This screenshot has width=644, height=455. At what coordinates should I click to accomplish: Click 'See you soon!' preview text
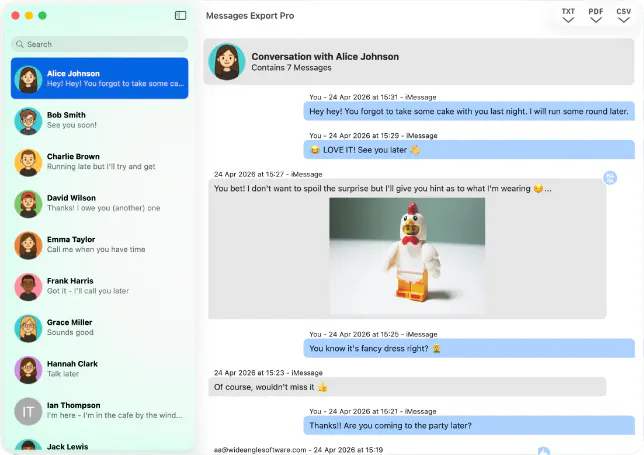click(71, 125)
